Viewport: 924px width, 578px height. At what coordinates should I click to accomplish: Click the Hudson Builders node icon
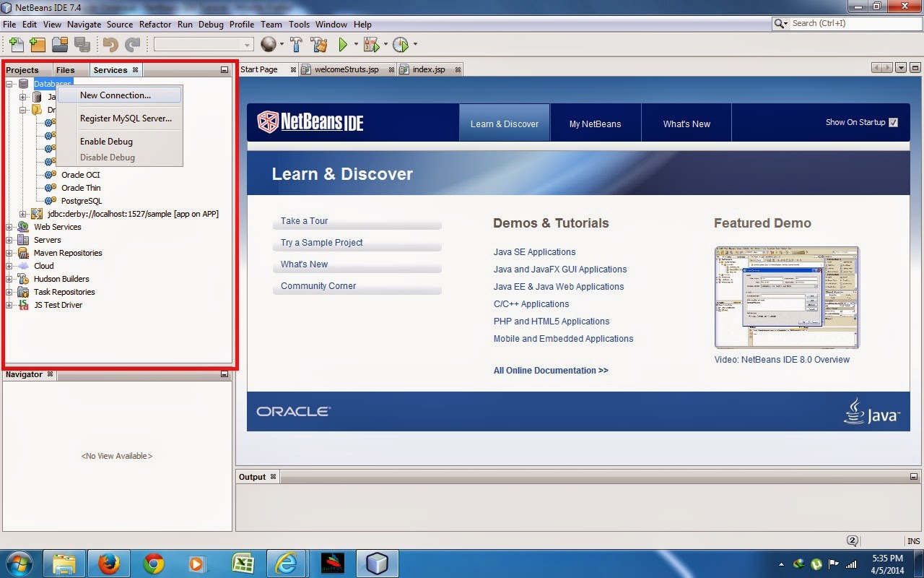click(x=23, y=279)
